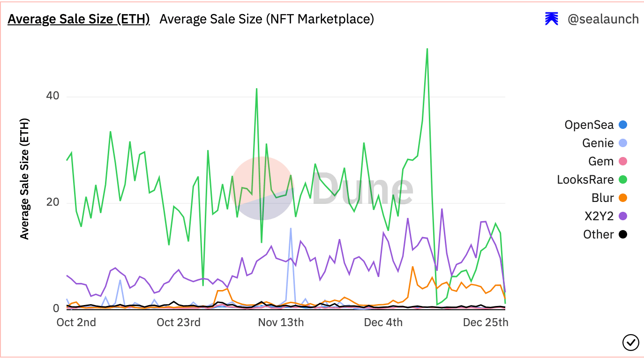Click the highest green LooksRare peak
644x358 pixels.
427,49
